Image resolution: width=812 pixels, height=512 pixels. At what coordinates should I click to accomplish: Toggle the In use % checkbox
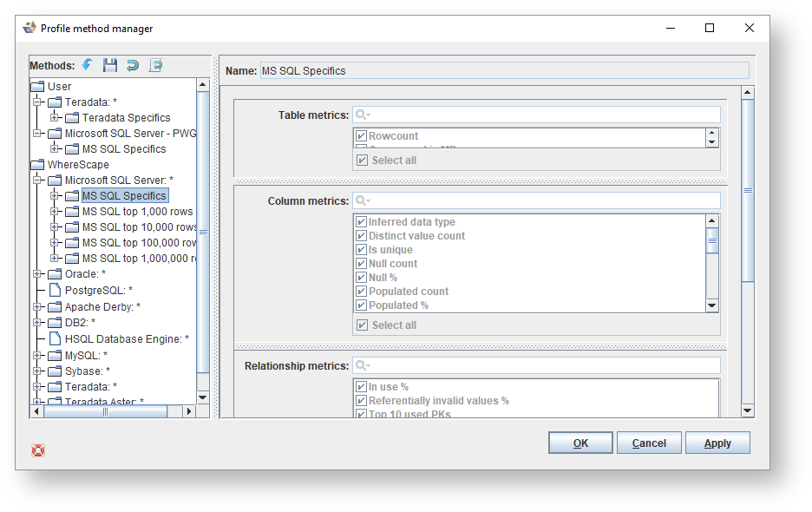coord(362,386)
